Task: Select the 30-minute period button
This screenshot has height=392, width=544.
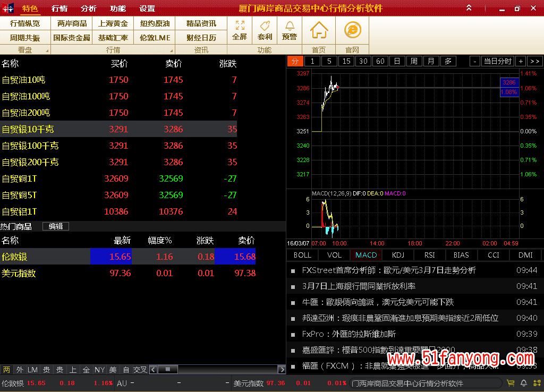Action: pos(363,62)
